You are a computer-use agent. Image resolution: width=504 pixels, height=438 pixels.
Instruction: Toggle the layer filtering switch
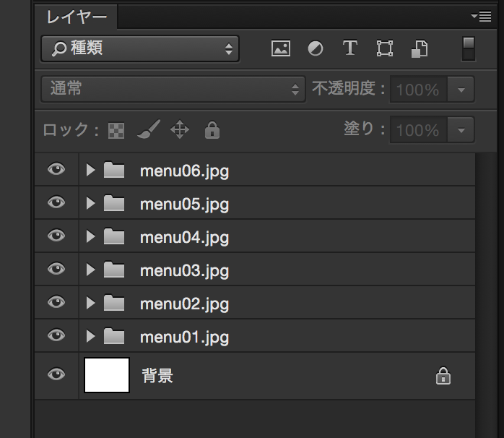coord(469,48)
